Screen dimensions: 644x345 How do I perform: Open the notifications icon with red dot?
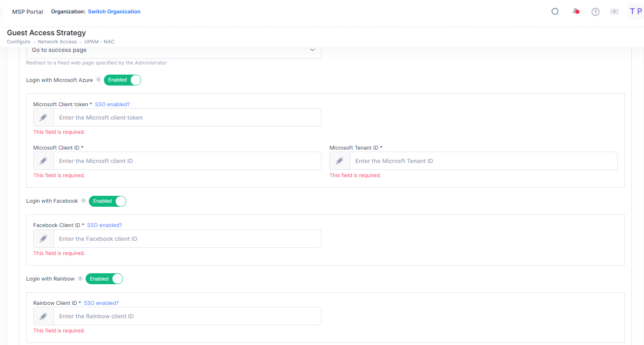(575, 11)
